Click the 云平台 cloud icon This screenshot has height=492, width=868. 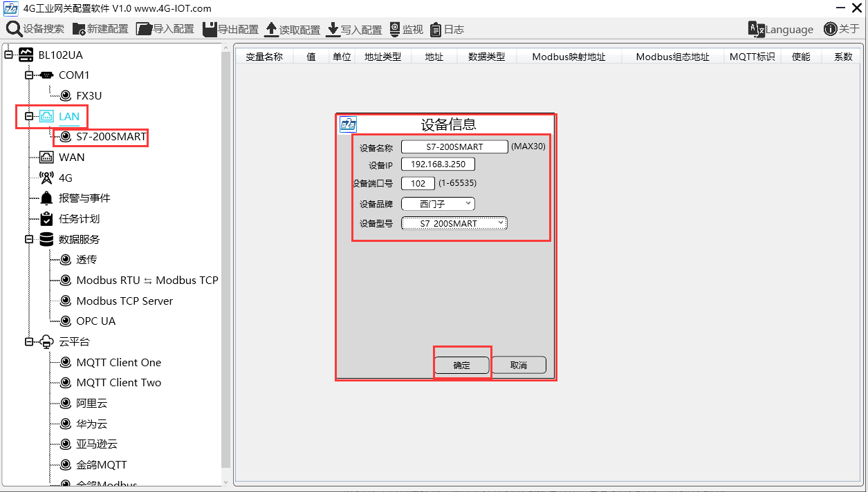46,342
